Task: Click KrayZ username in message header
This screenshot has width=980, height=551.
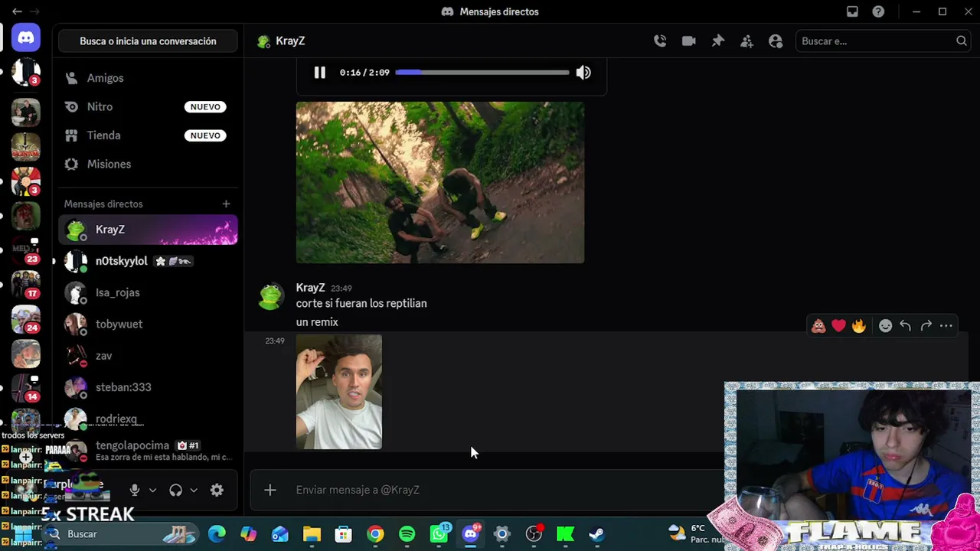Action: (x=310, y=288)
